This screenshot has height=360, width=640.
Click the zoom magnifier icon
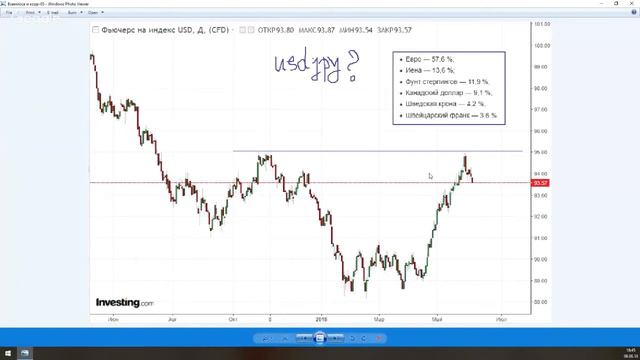(x=266, y=338)
